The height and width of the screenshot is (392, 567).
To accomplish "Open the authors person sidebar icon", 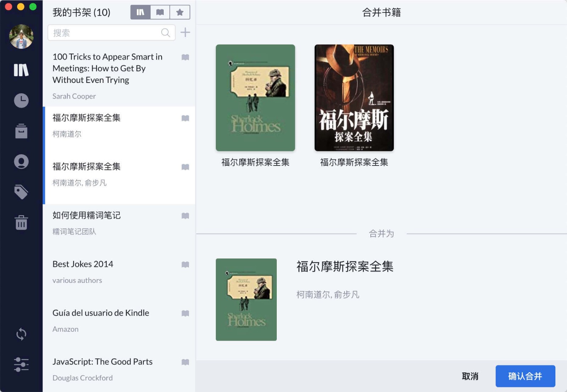I will pos(21,162).
